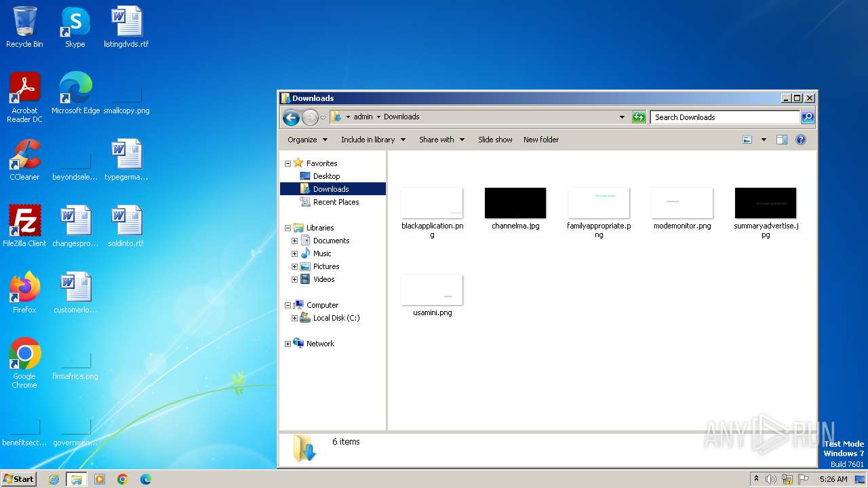
Task: Select customerlo... document on desktop
Action: click(75, 293)
